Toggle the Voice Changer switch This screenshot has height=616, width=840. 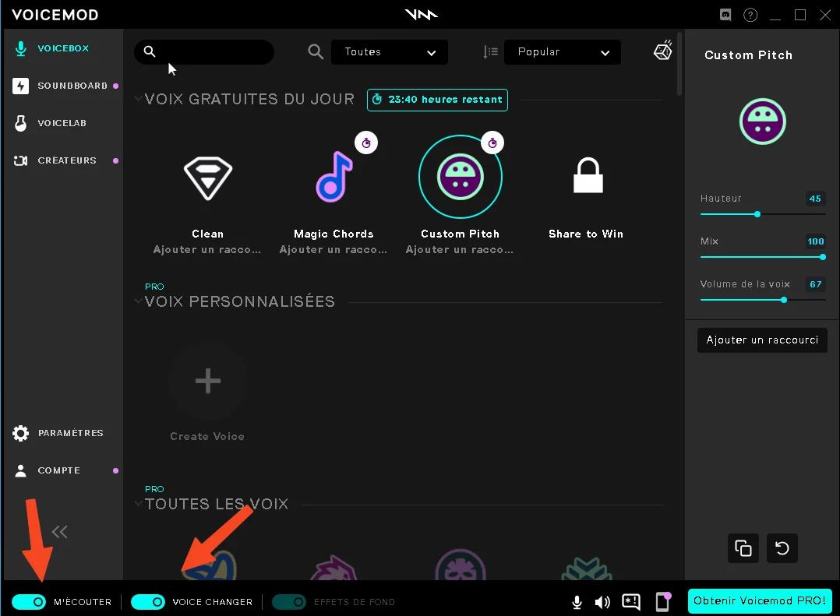point(148,602)
